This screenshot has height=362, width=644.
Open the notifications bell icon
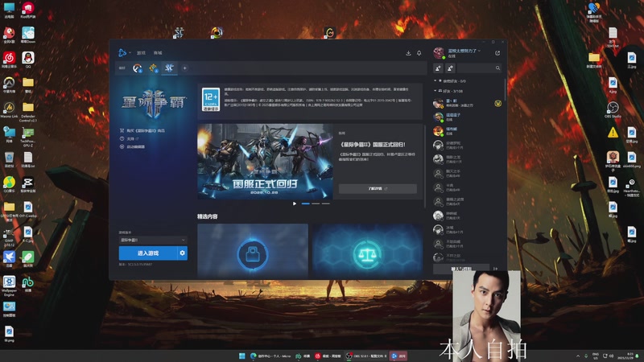[419, 53]
